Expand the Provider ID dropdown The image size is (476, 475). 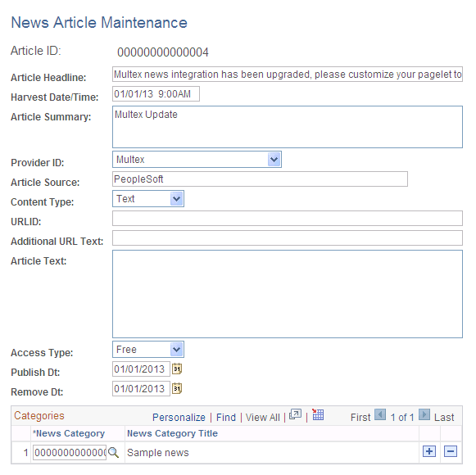[274, 160]
